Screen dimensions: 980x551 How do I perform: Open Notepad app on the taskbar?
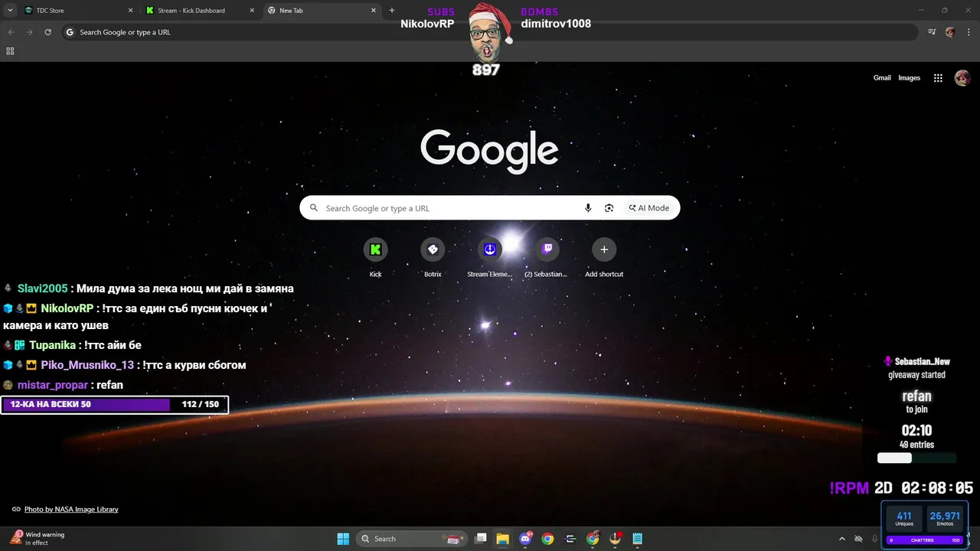(x=638, y=539)
